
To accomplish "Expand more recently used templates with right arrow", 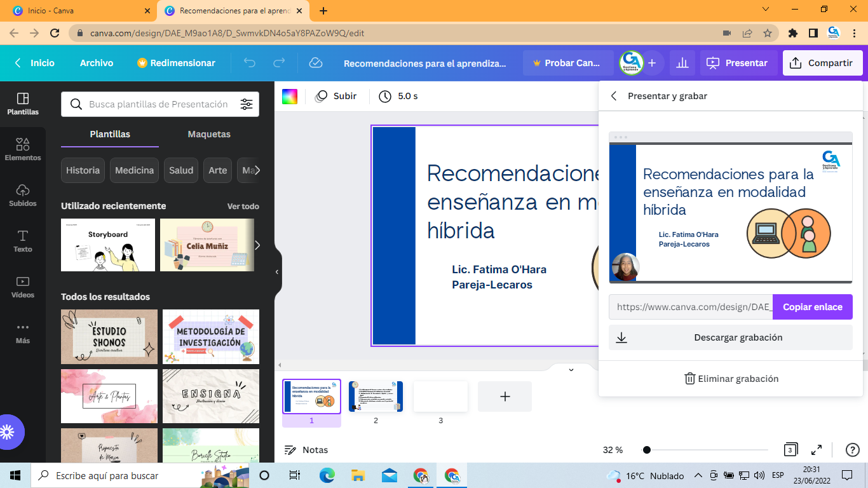I will pos(257,245).
